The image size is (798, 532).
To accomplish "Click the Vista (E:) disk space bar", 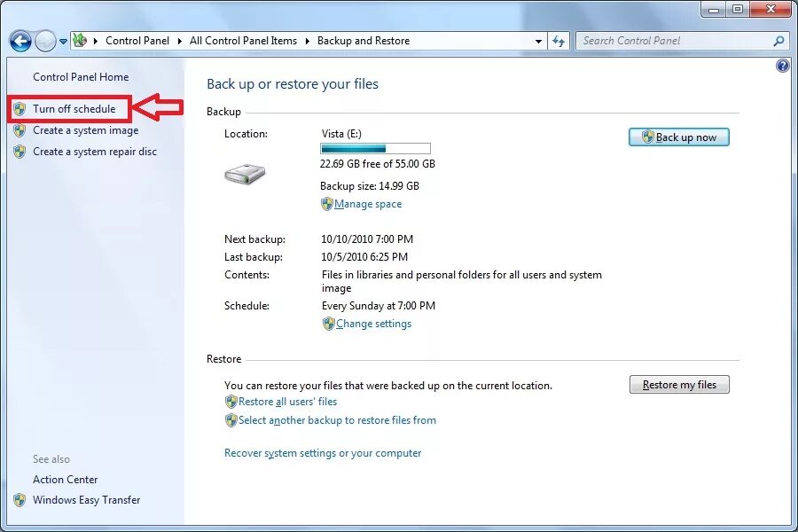I will (376, 149).
